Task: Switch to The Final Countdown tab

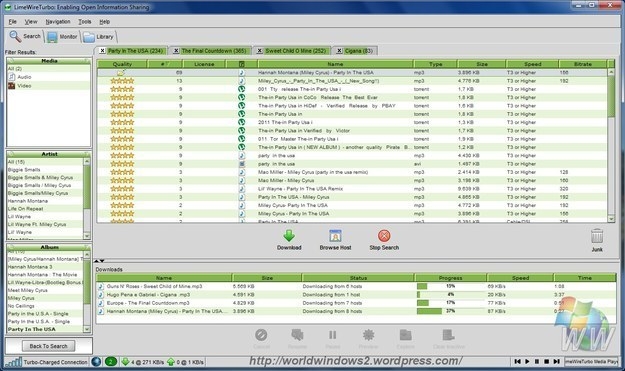Action: (213, 51)
